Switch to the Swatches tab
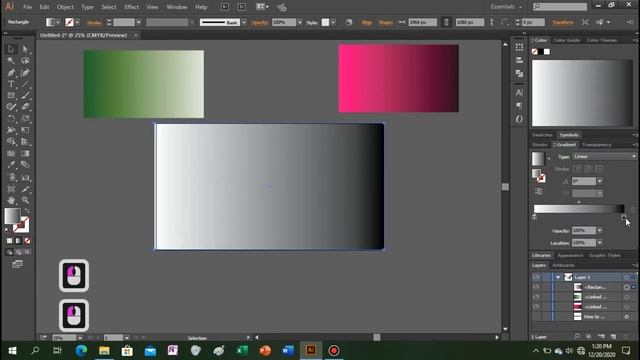The width and height of the screenshot is (640, 360). point(542,135)
